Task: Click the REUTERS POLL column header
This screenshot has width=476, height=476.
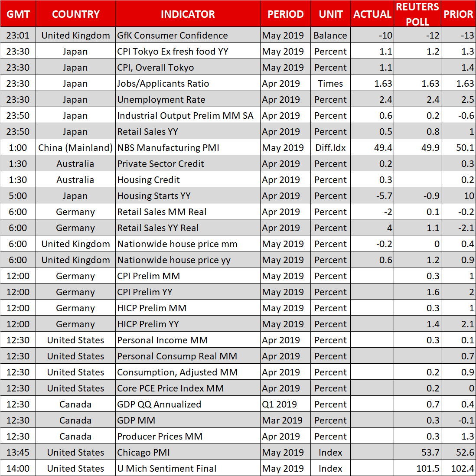Action: (x=417, y=14)
